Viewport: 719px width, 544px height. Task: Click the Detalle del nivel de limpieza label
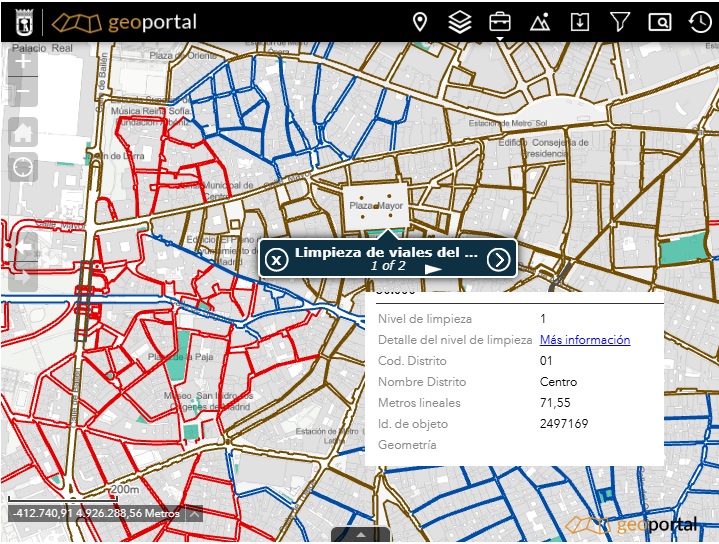pos(454,340)
